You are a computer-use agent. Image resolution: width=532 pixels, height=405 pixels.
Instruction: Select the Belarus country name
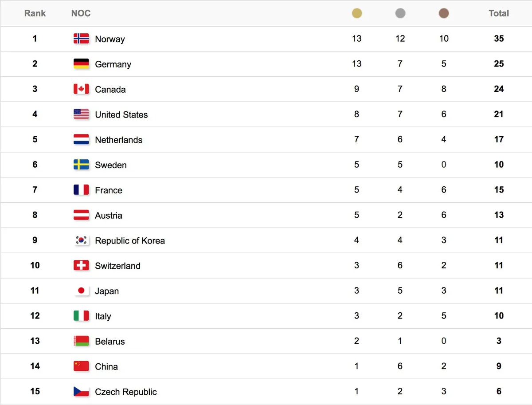(x=110, y=342)
